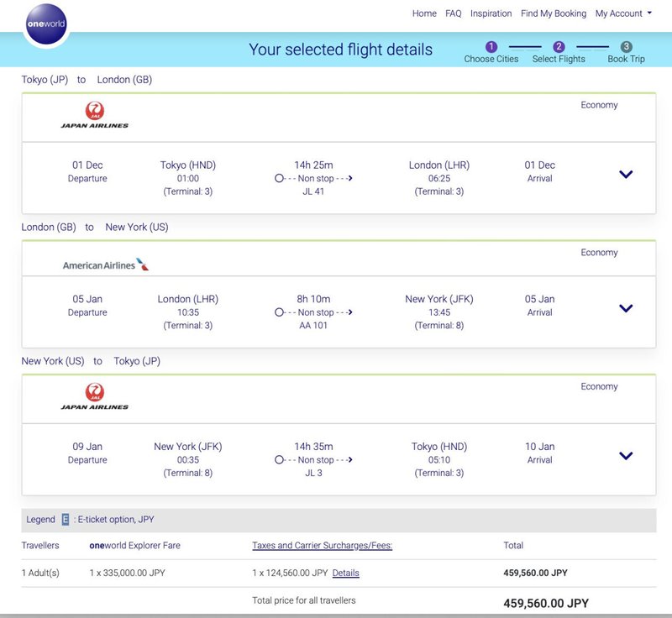Click Tokyo (HND) arrival at 05:10
The width and height of the screenshot is (672, 618).
[x=439, y=459]
